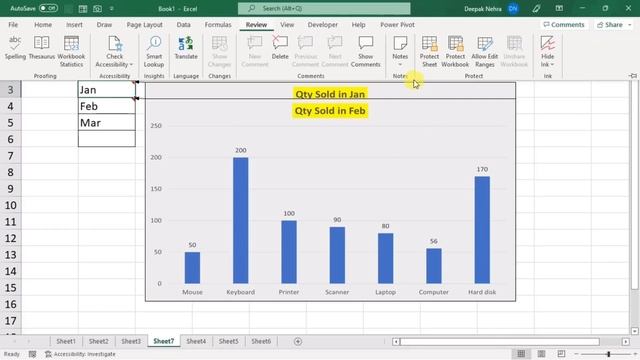
Task: Click the Share button
Action: pyautogui.click(x=613, y=24)
